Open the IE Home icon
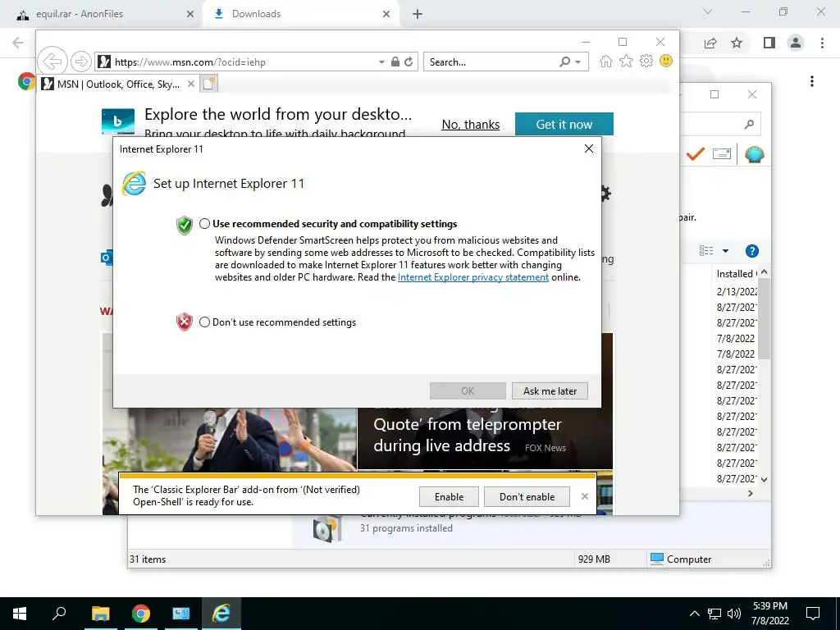This screenshot has height=630, width=840. coord(606,61)
